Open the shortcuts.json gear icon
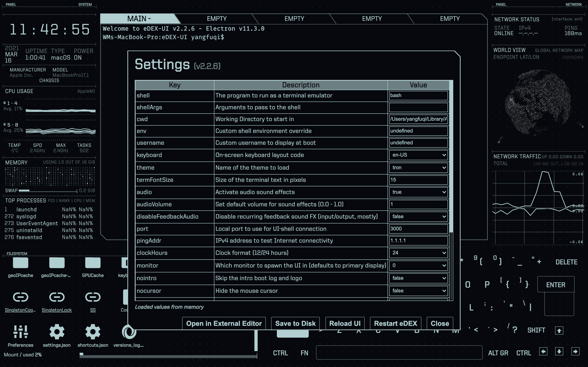This screenshot has width=588, height=367. 93,332
